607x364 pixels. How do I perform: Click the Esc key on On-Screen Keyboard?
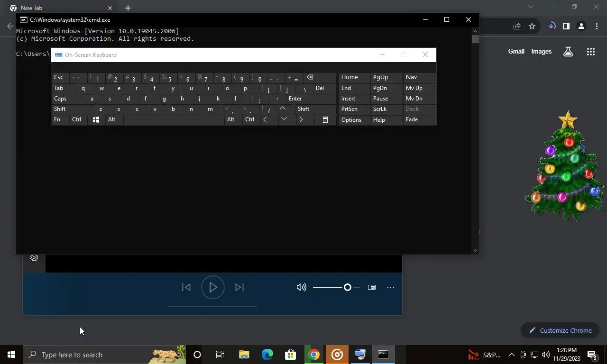point(60,77)
